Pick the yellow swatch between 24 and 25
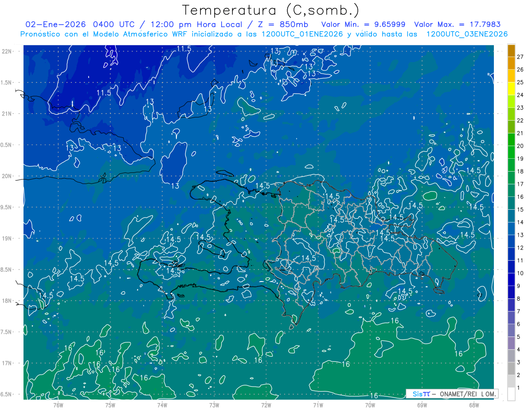The image size is (532, 411). coord(511,89)
